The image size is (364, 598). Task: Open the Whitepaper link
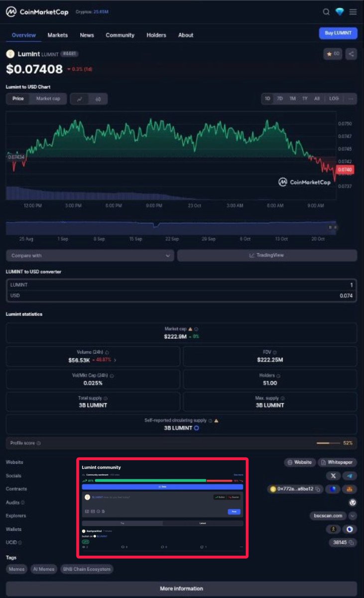pos(338,462)
